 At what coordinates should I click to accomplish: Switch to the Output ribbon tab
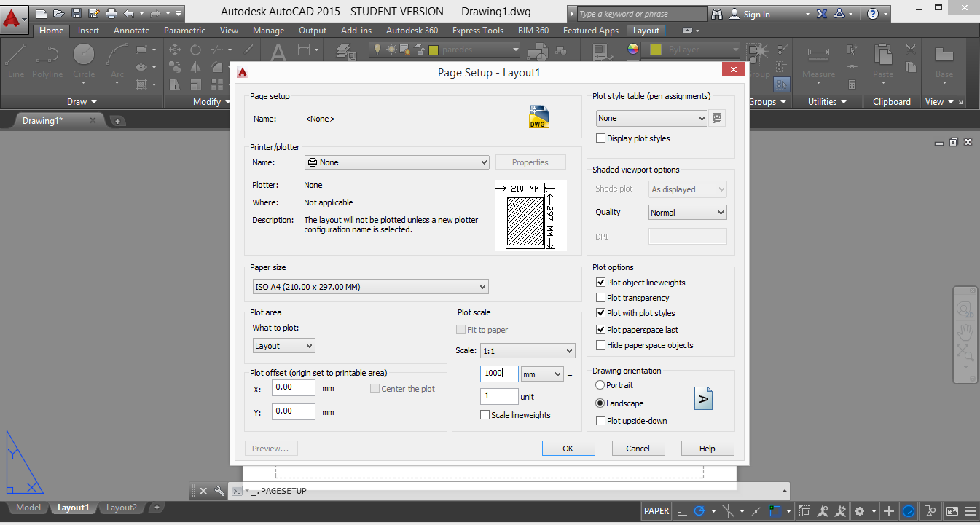tap(313, 31)
